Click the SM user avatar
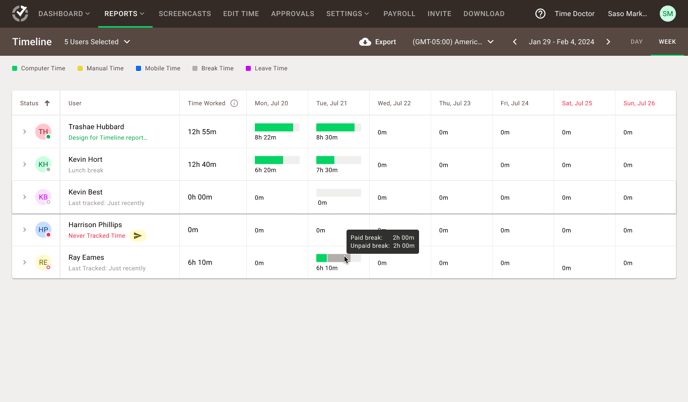The width and height of the screenshot is (688, 402). pos(667,14)
